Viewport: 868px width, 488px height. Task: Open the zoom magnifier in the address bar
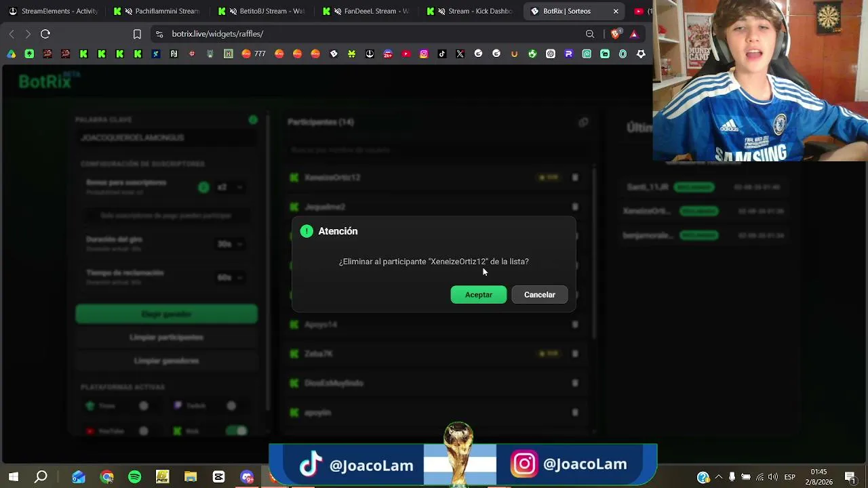click(x=590, y=34)
